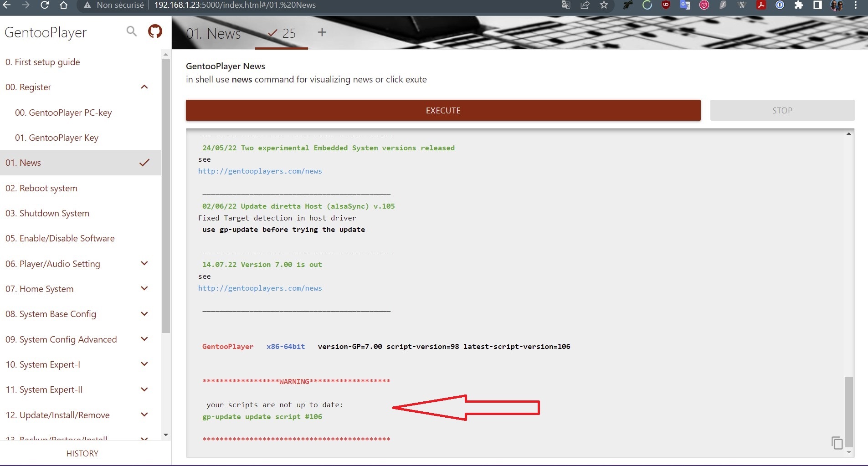
Task: Click the output panel vertical scrollbar thumb
Action: tap(848, 411)
